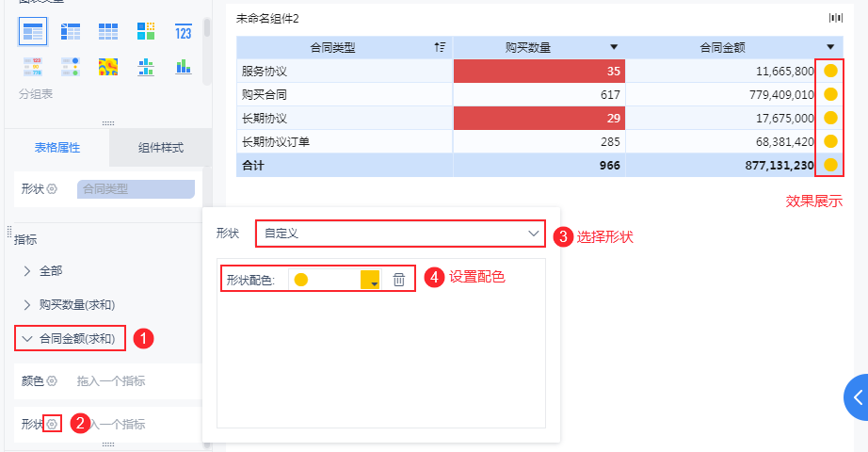Open the 购买数量 column dropdown arrow
The image size is (868, 452).
[614, 48]
